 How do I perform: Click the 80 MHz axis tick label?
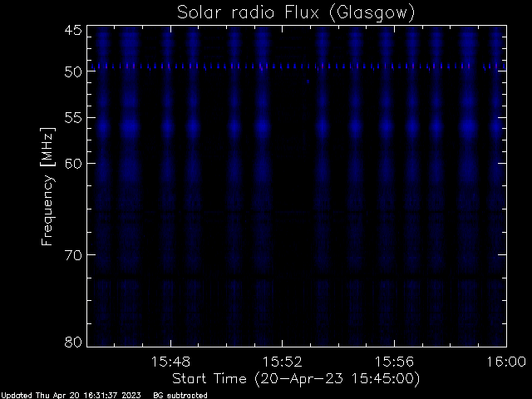coord(73,342)
